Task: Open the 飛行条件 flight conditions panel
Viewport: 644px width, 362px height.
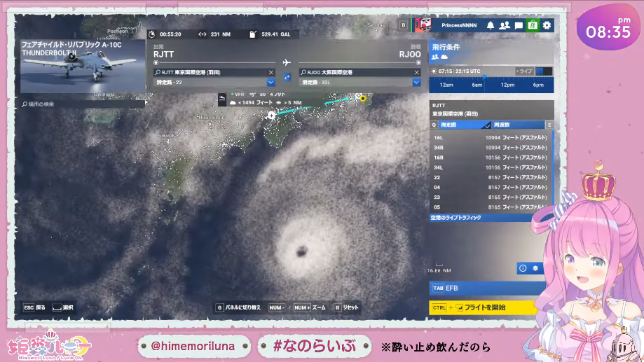Action: 492,52
